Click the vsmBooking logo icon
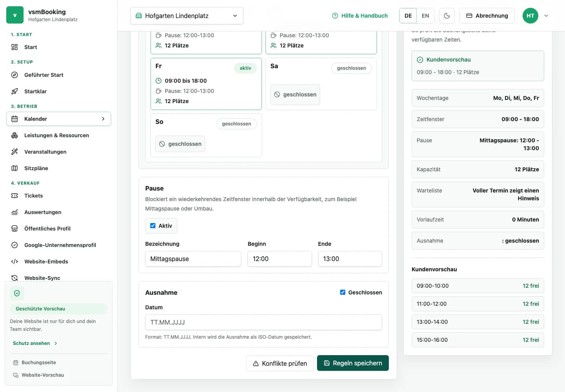565x392 pixels. 15,15
